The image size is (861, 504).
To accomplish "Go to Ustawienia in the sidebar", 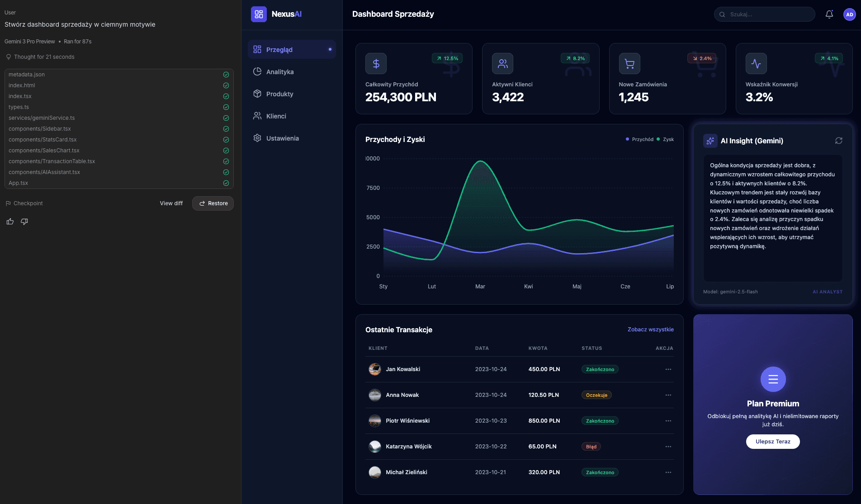I will [x=282, y=138].
